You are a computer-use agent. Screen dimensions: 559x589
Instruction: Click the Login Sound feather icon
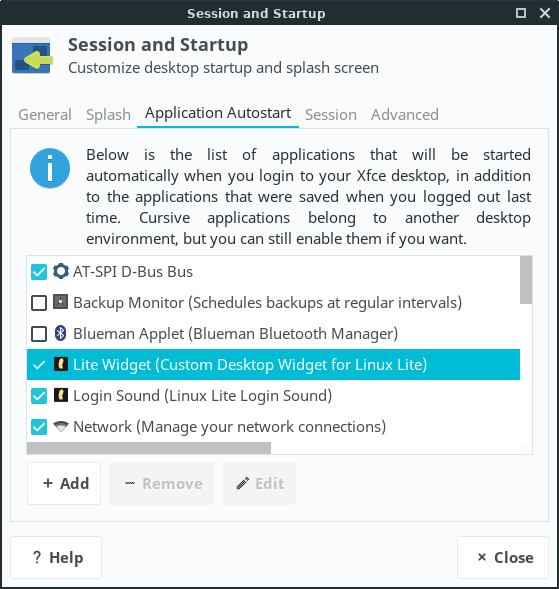[x=60, y=395]
